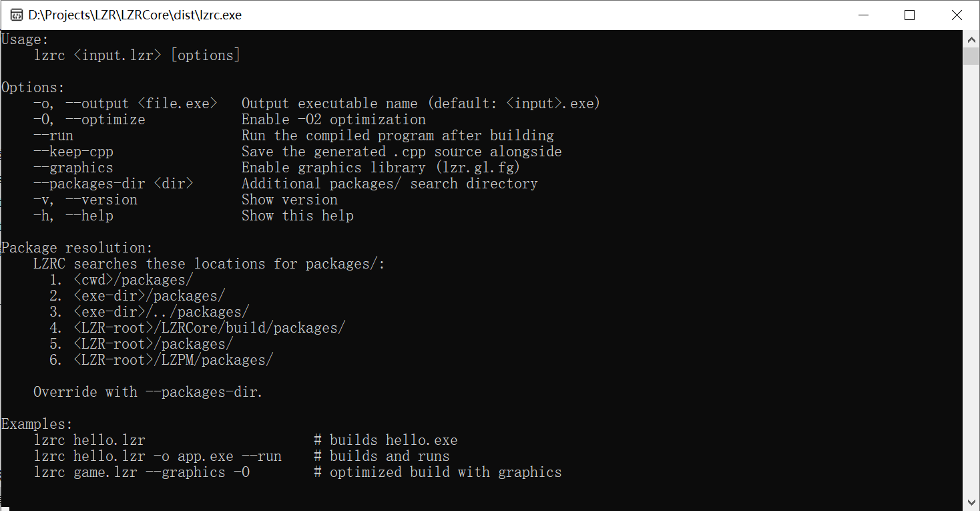
Task: Maximize the lzrc.exe console window
Action: pyautogui.click(x=909, y=15)
